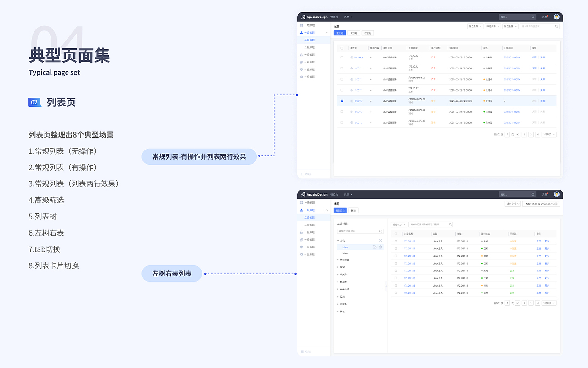The width and height of the screenshot is (588, 368).
Task: Select the unhighlighted Linux node under 主机
Action: [345, 253]
